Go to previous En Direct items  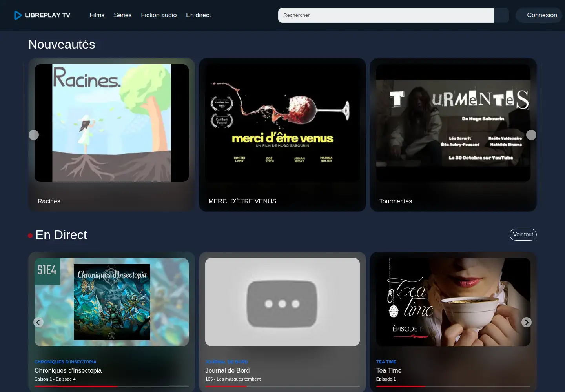[x=38, y=322]
